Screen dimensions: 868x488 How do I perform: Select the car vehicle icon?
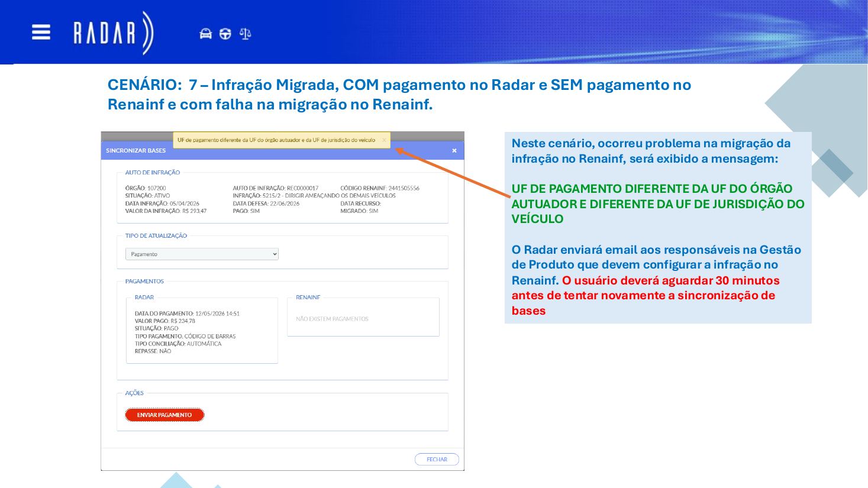[205, 34]
